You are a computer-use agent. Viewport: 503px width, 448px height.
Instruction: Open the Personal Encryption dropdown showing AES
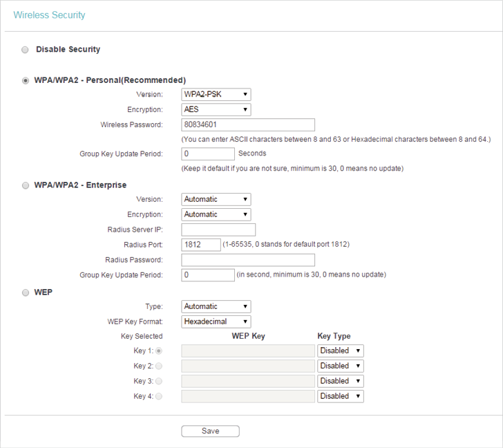pyautogui.click(x=216, y=109)
